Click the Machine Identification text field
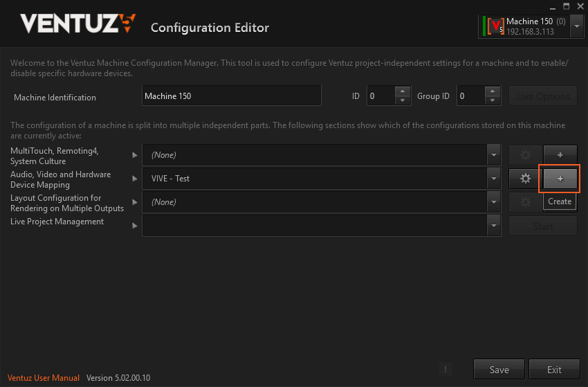 coord(231,96)
